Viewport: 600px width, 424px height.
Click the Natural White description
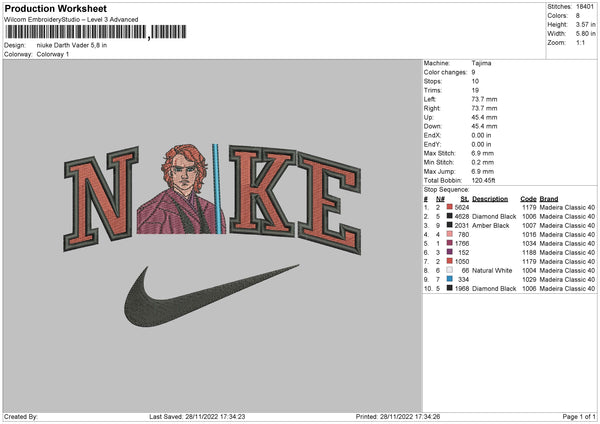pyautogui.click(x=492, y=271)
